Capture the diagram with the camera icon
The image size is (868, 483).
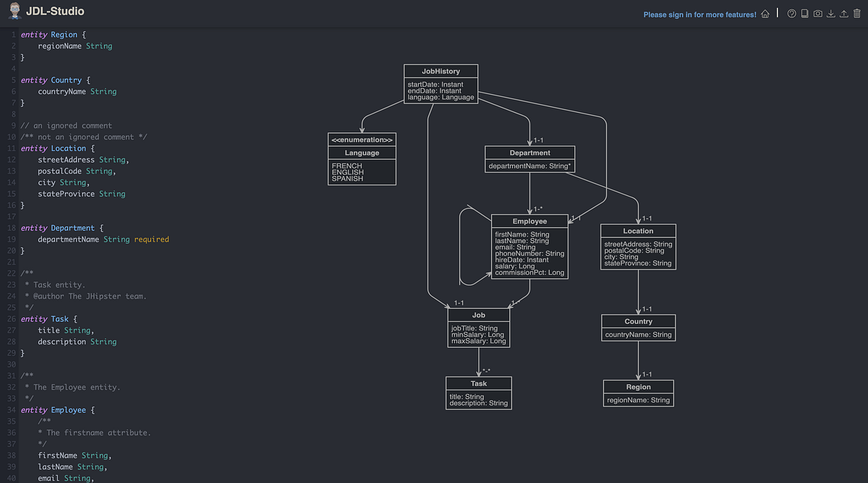coord(817,13)
